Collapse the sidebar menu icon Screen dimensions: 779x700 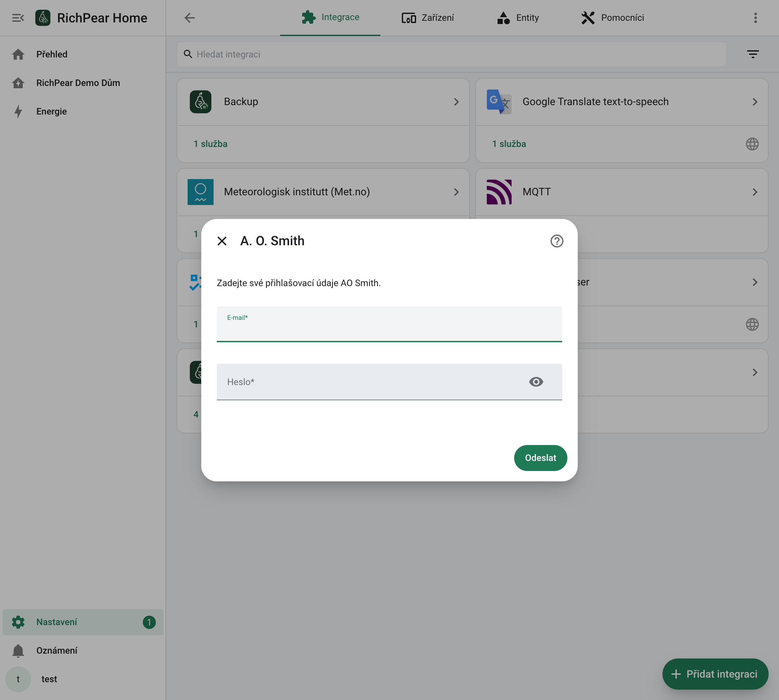coord(18,18)
